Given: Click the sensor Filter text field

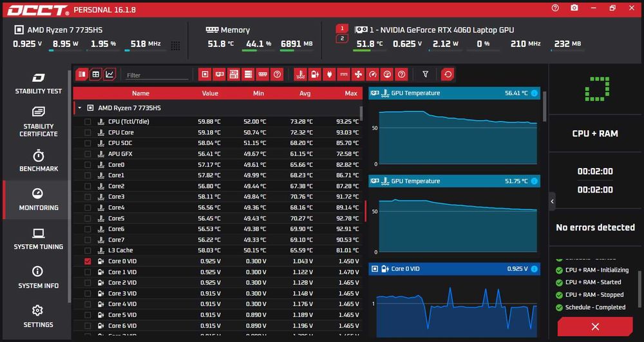Looking at the screenshot, I should pos(156,75).
